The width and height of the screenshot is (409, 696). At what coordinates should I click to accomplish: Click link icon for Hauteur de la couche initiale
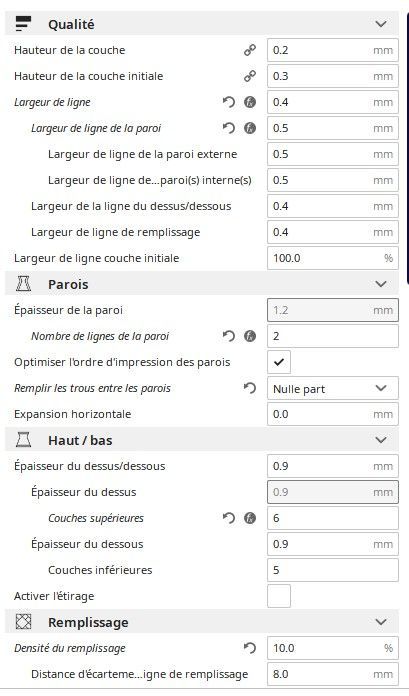(x=250, y=76)
